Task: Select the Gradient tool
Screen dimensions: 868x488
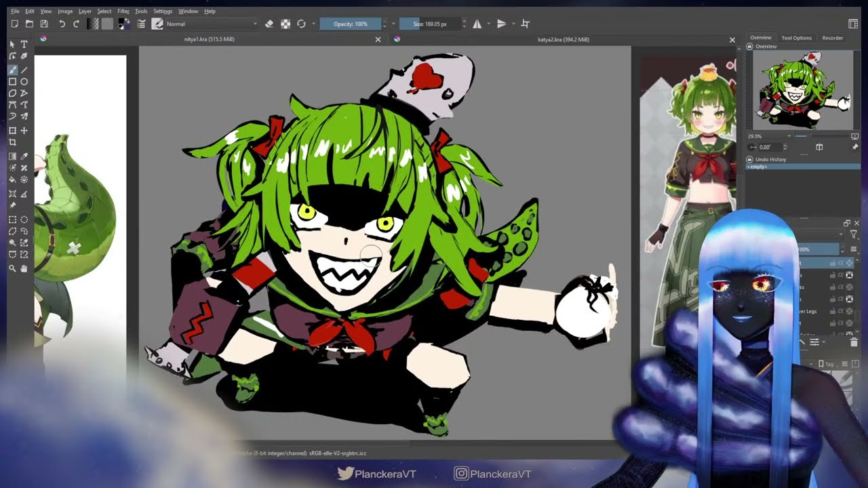Action: pyautogui.click(x=12, y=157)
